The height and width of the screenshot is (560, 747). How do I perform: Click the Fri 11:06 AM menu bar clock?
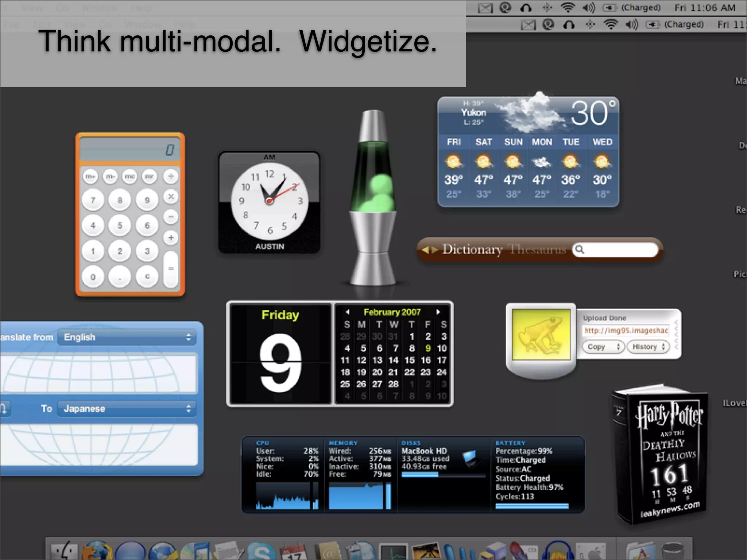pos(705,8)
